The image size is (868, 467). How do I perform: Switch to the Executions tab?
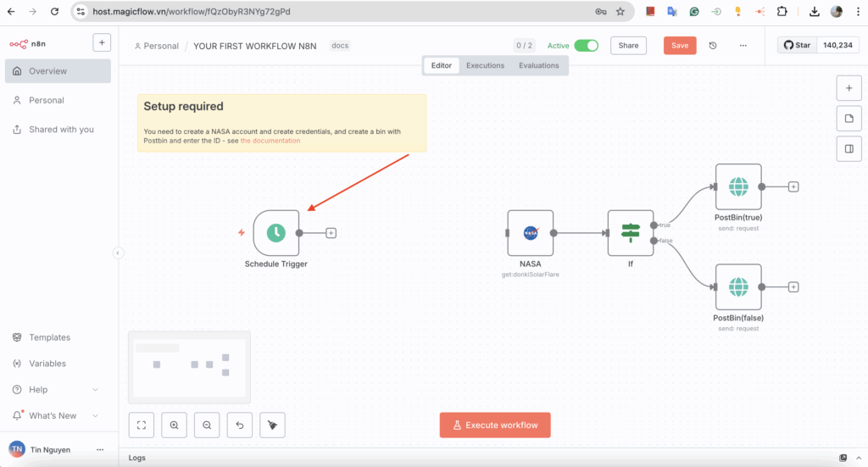pos(485,65)
